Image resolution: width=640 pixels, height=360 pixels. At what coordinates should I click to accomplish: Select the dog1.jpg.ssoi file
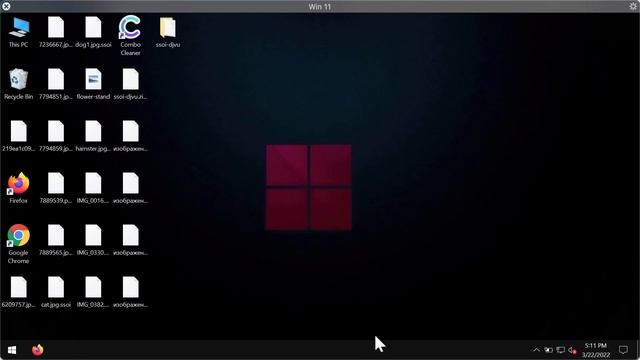[x=93, y=33]
